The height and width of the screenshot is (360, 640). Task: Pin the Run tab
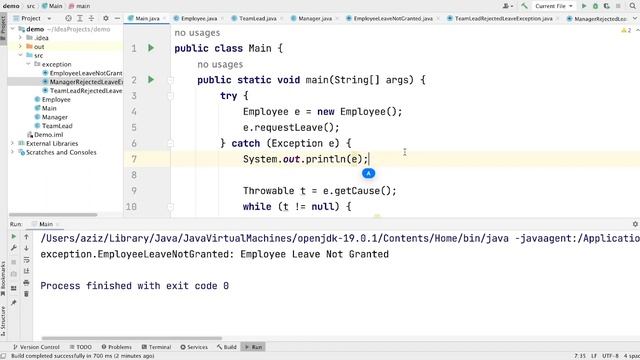tap(13, 302)
